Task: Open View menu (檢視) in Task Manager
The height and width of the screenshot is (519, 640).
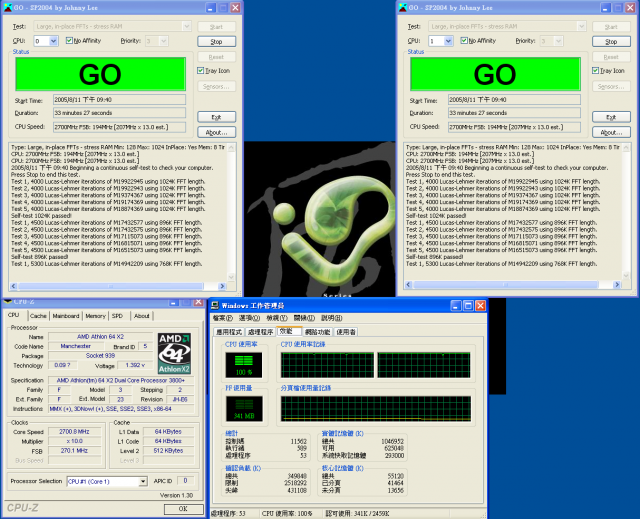Action: (277, 318)
